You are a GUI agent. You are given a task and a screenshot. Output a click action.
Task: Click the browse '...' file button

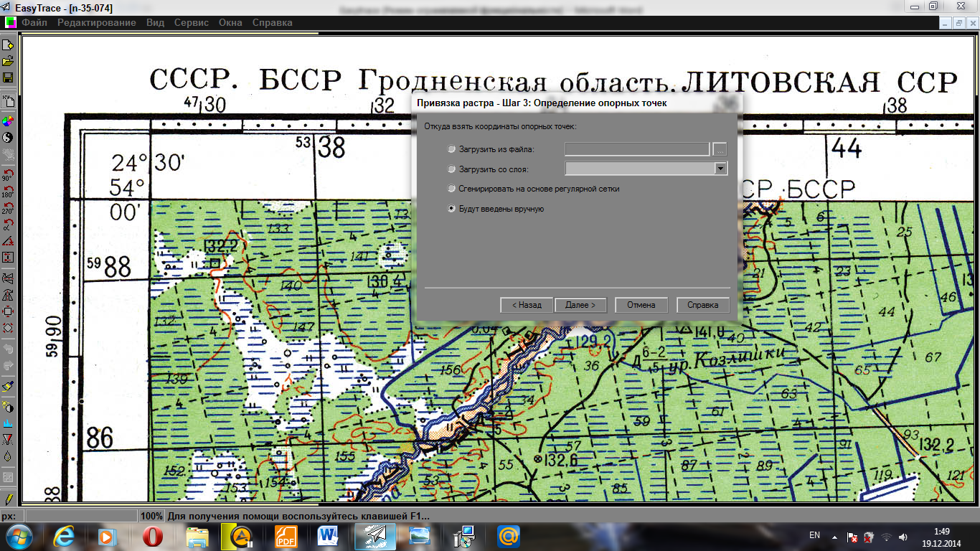(x=720, y=149)
